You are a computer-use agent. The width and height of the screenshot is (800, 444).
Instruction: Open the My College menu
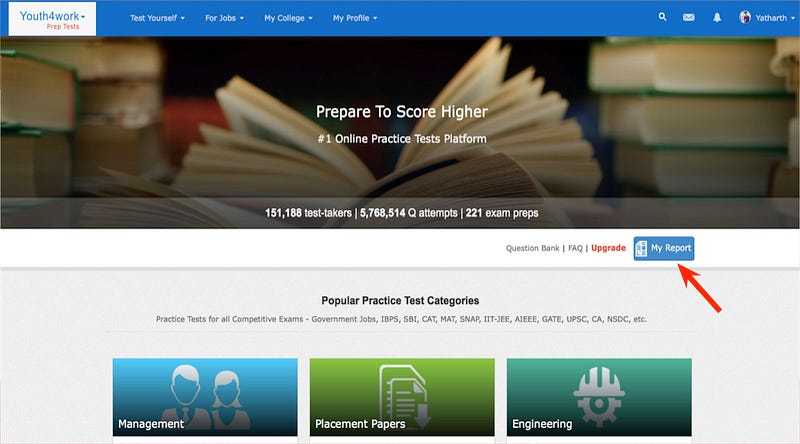(288, 18)
